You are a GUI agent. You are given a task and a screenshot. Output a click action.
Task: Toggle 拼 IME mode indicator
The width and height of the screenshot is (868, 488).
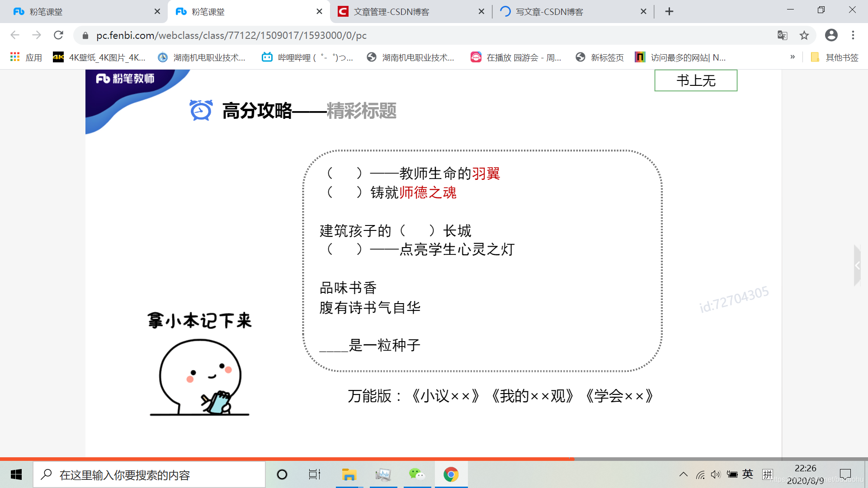click(767, 474)
